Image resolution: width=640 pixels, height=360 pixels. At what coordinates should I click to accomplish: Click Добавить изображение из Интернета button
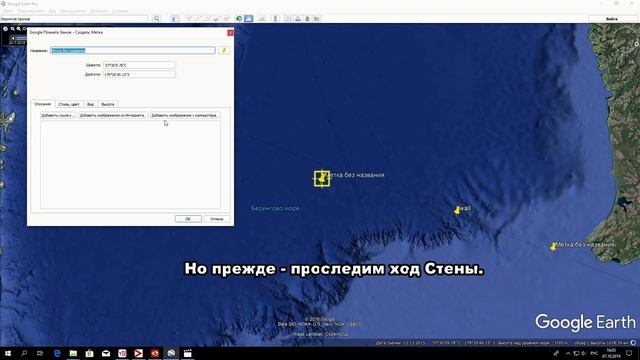pos(113,116)
